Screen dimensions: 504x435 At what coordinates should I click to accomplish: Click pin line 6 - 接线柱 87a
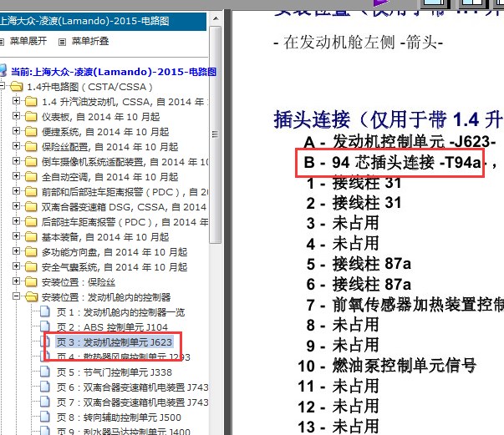pyautogui.click(x=359, y=285)
